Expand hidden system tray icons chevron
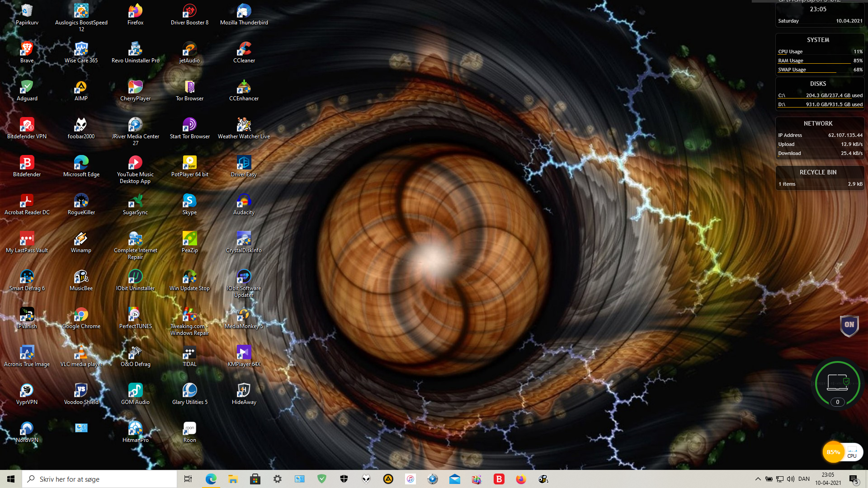The width and height of the screenshot is (868, 488). coord(758,479)
